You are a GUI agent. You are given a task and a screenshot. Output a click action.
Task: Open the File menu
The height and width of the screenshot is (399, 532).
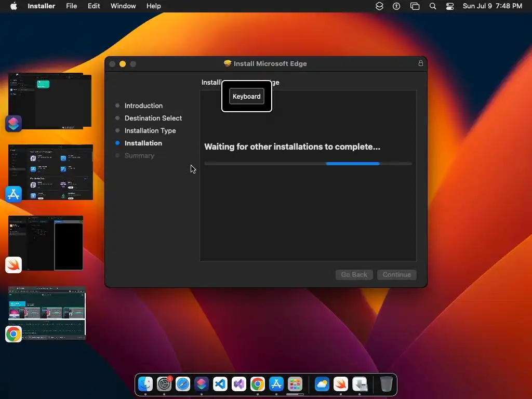pos(72,6)
